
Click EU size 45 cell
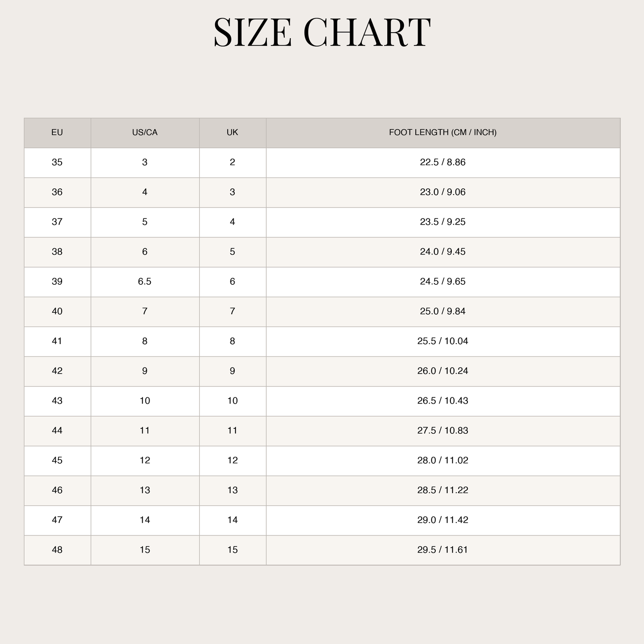tap(57, 461)
